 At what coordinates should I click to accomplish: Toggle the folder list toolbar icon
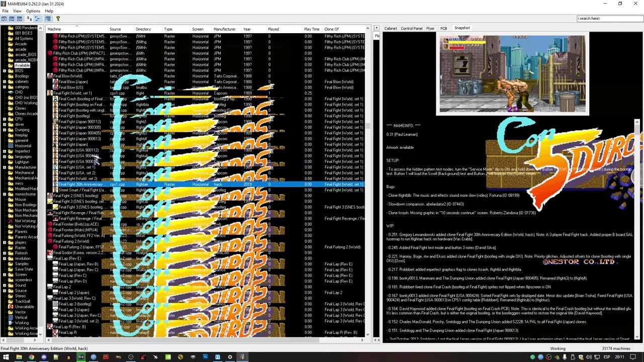coord(3,19)
